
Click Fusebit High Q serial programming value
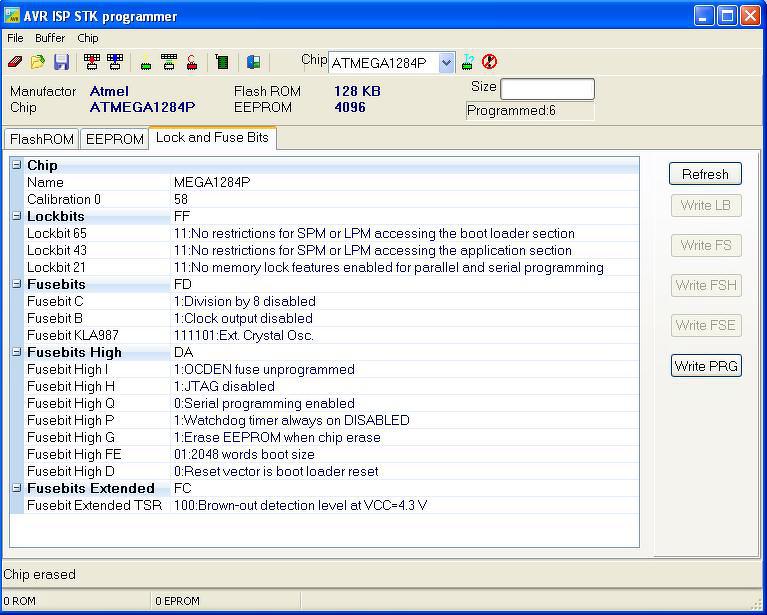pyautogui.click(x=264, y=404)
